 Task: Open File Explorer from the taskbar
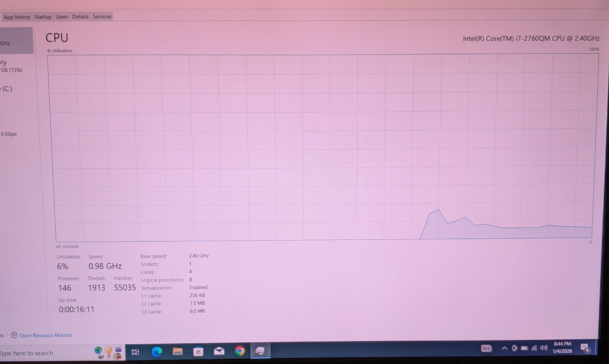[x=177, y=351]
